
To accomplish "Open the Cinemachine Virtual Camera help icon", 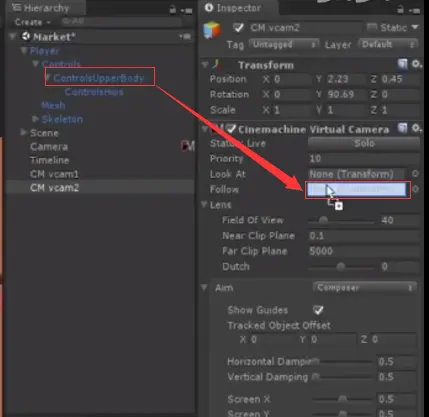I will click(x=403, y=128).
